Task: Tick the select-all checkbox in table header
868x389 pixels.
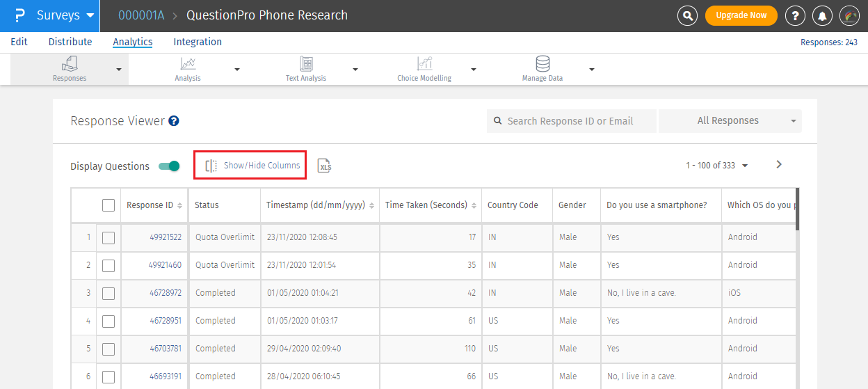Action: tap(108, 205)
